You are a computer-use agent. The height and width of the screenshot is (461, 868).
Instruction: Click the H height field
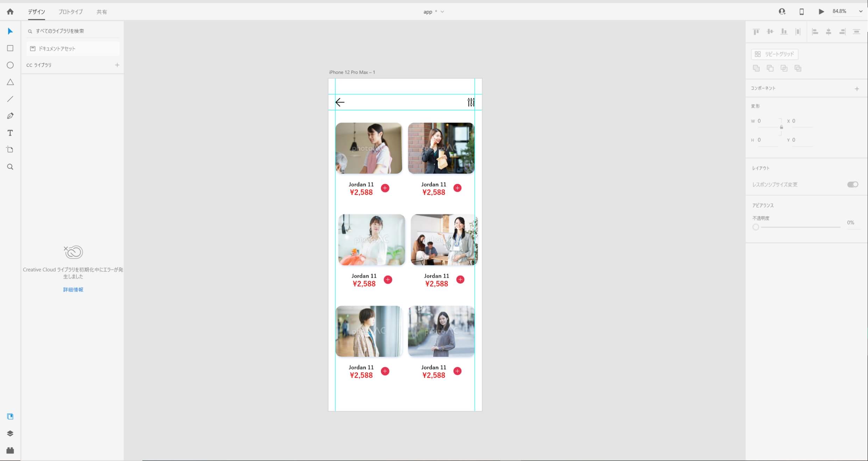click(768, 140)
